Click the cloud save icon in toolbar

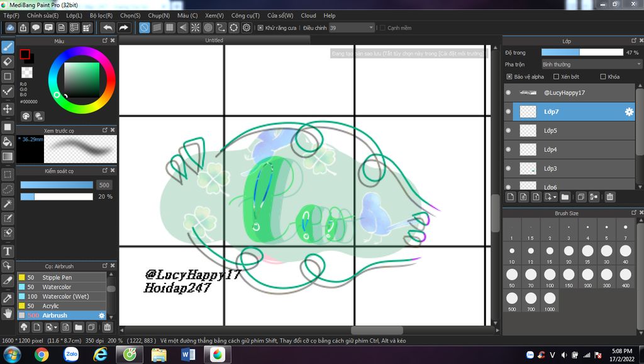[x=10, y=28]
